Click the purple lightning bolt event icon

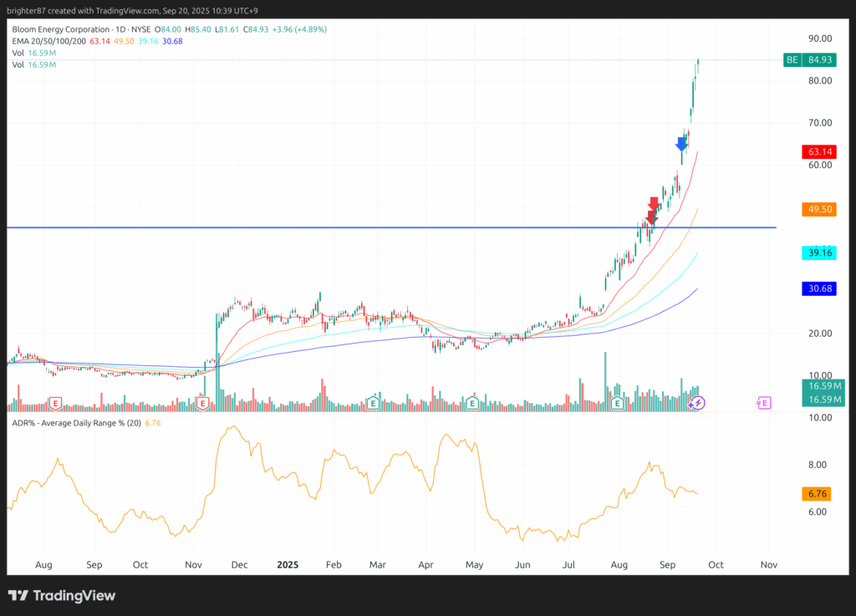[x=698, y=403]
